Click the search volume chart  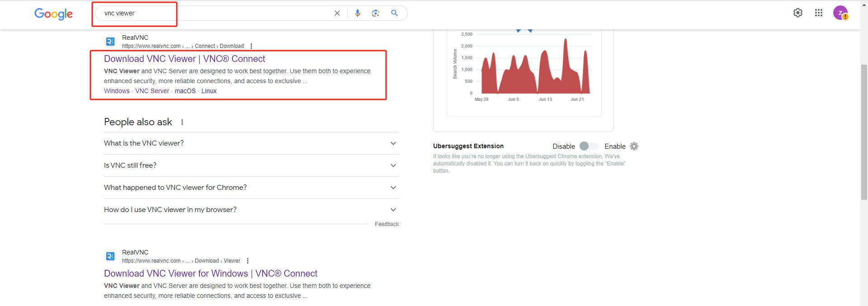click(524, 68)
